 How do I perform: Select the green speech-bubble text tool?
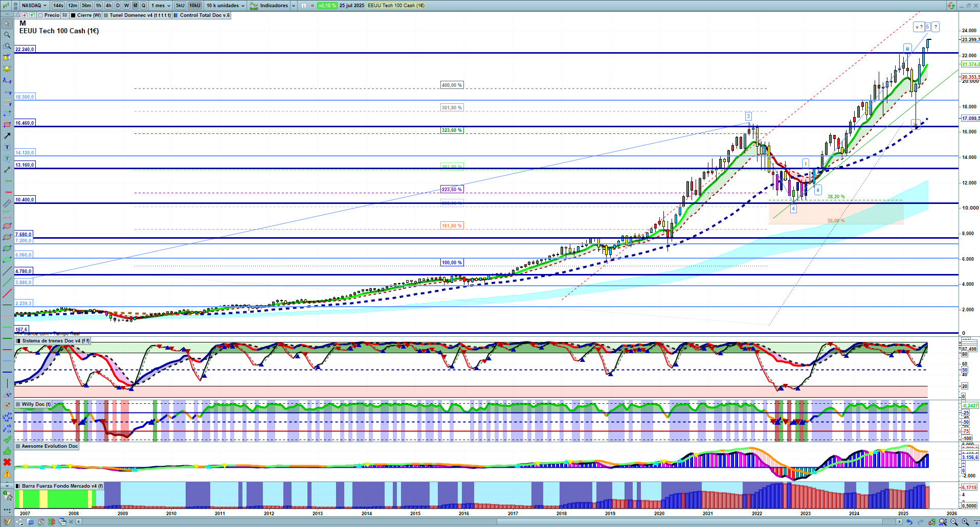[7, 158]
